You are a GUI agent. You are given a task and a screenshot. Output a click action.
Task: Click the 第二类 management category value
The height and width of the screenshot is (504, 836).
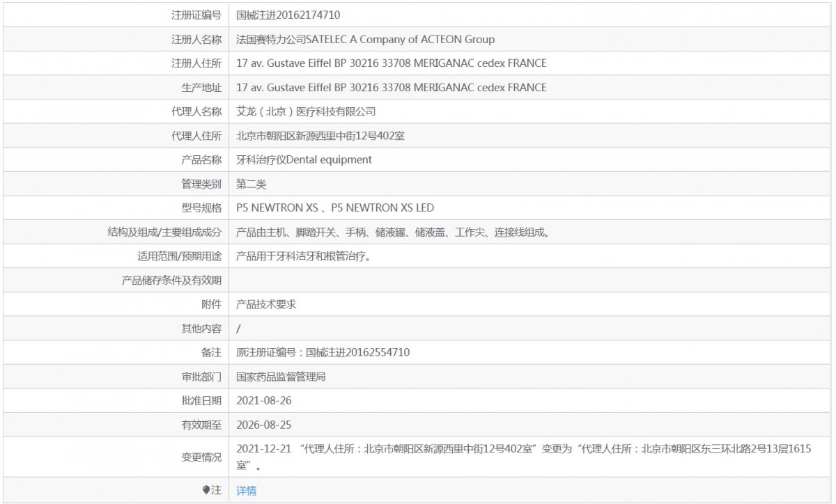[x=251, y=184]
